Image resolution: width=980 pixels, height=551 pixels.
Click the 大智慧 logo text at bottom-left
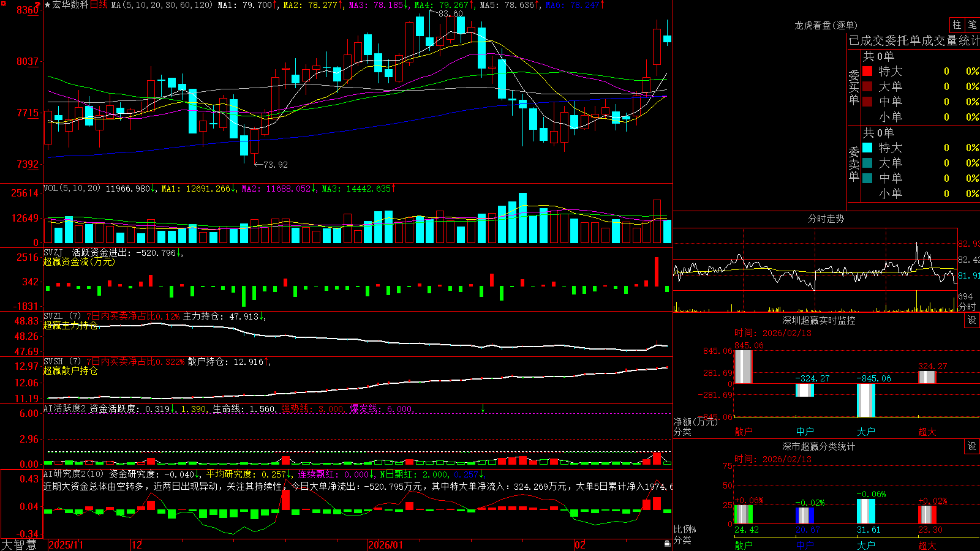19,544
